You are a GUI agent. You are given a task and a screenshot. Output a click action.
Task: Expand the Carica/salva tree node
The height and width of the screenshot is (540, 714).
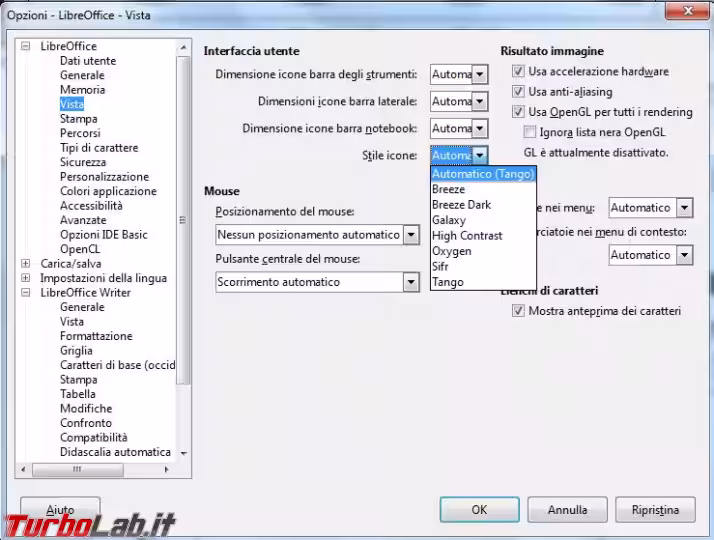(x=26, y=264)
